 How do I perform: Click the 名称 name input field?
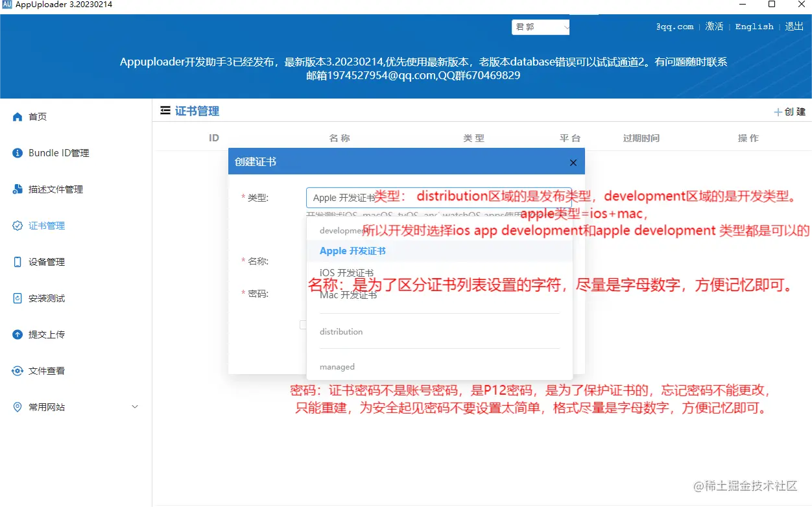click(440, 261)
